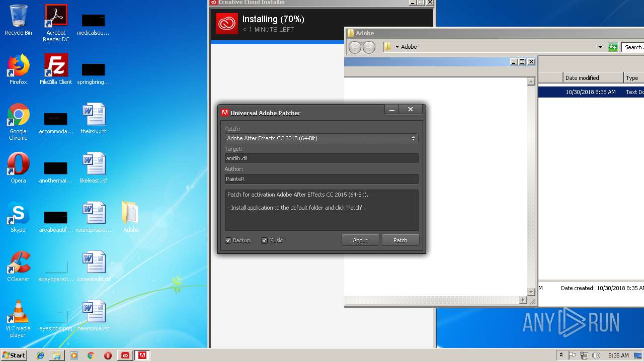The height and width of the screenshot is (362, 644).
Task: Open Opera from the taskbar
Action: [108, 355]
